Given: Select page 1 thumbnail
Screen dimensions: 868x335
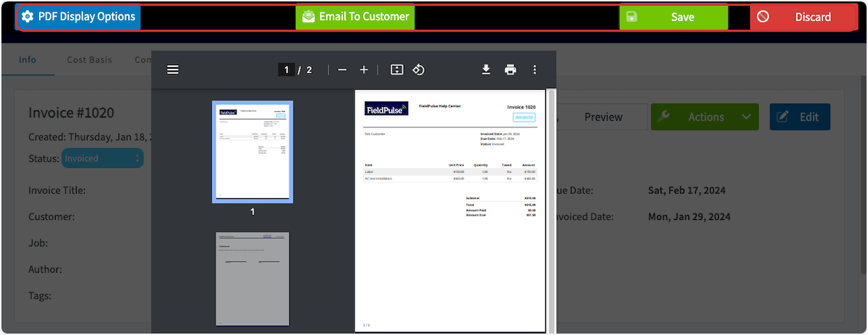Looking at the screenshot, I should coord(252,152).
